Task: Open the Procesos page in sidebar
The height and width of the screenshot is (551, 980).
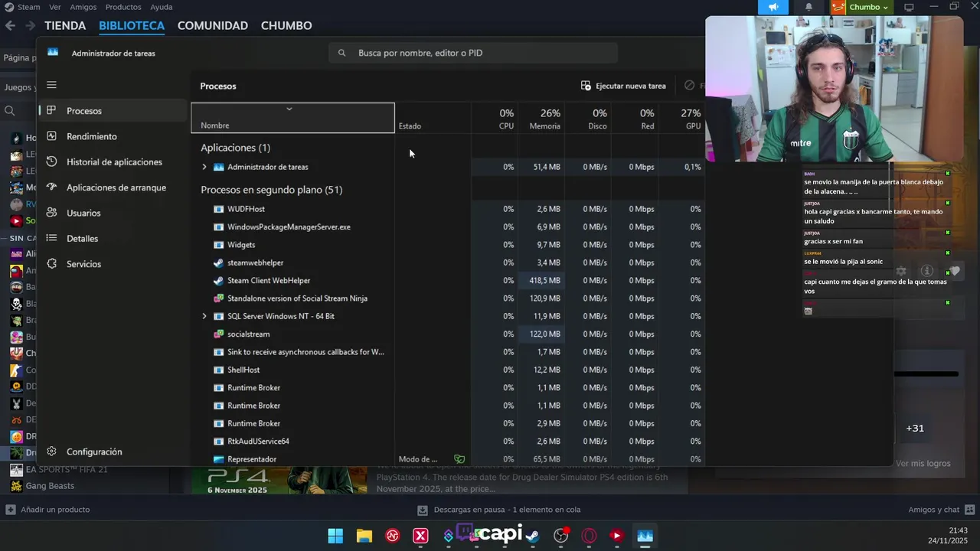Action: click(x=114, y=111)
